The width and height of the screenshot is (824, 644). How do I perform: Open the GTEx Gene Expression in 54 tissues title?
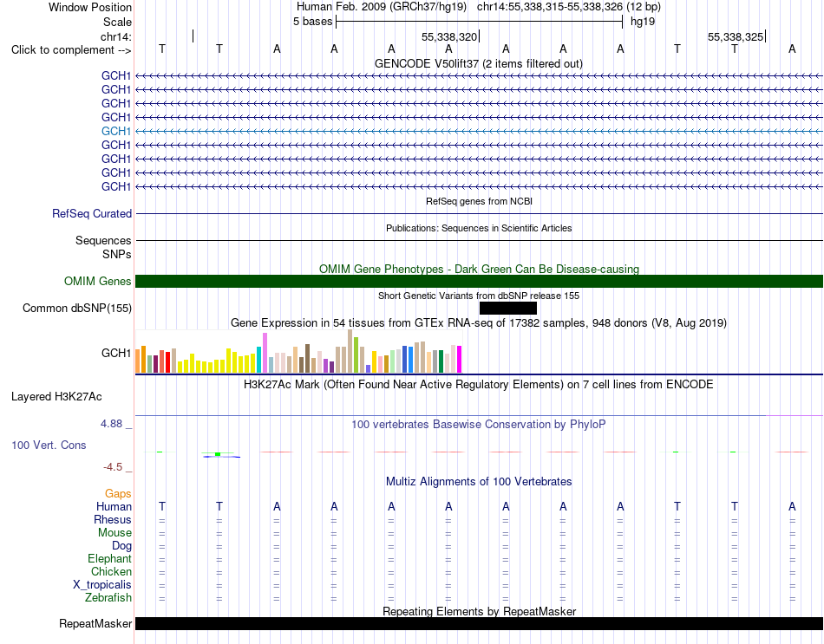[479, 323]
